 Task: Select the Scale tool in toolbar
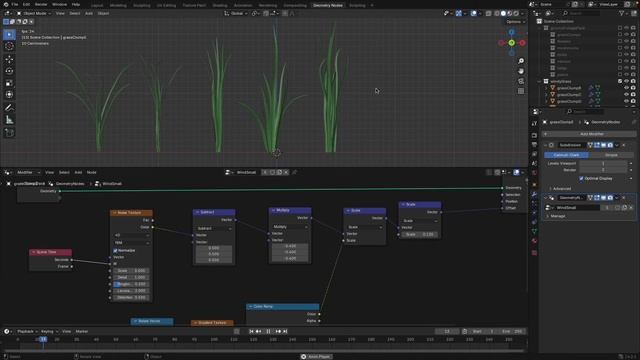pyautogui.click(x=9, y=83)
